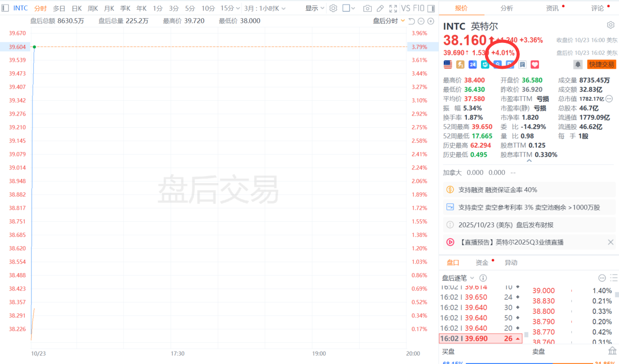Click the undo arrow above the chart
619x364 pixels.
(x=412, y=21)
